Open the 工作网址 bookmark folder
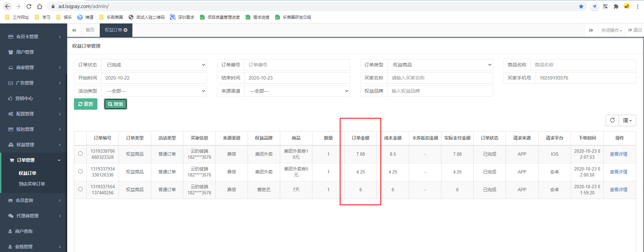 click(17, 17)
